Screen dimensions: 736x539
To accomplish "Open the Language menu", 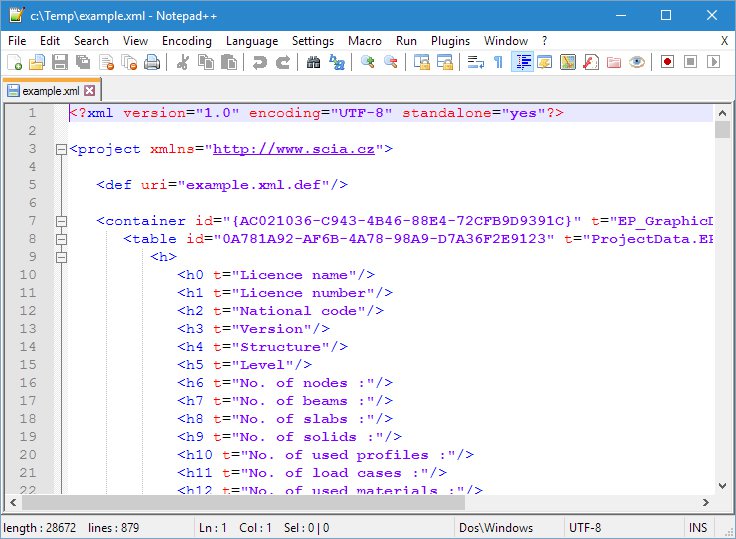I will point(252,41).
